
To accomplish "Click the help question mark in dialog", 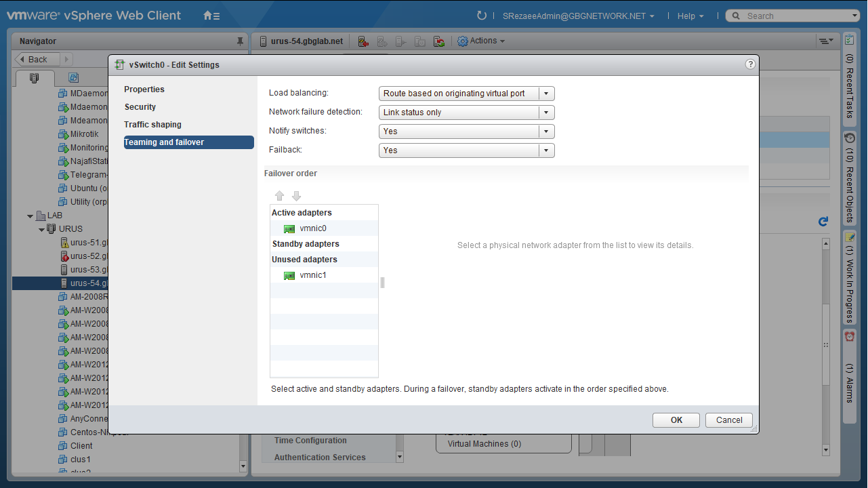I will [750, 64].
